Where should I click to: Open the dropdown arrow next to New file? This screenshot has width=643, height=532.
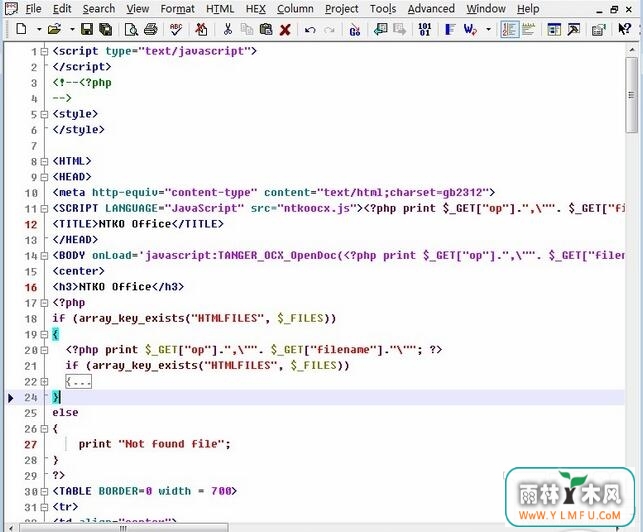click(x=39, y=29)
